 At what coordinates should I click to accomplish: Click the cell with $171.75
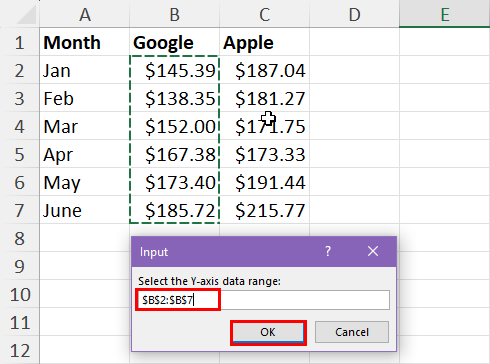pos(265,126)
